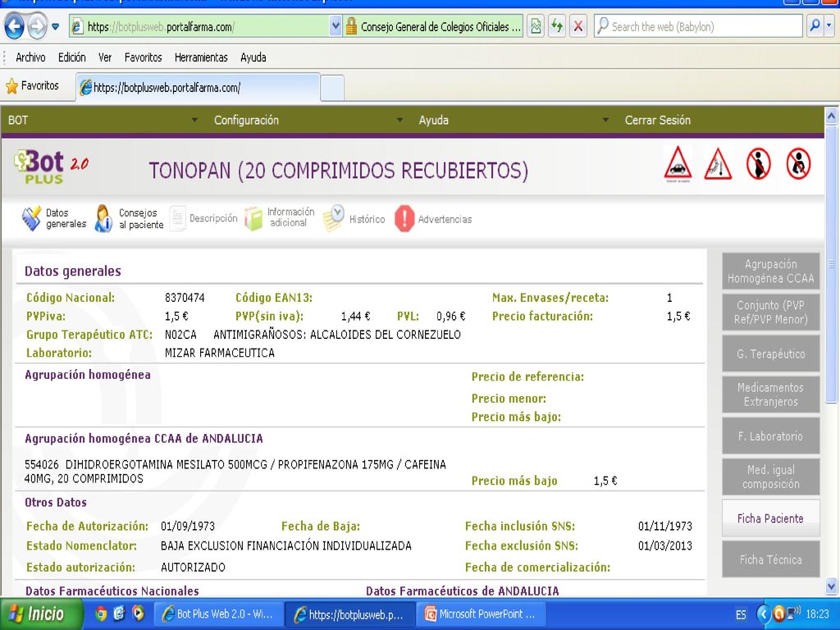Screen dimensions: 840x630
Task: Switch to Microsoft PowerPoint taskbar window
Action: tap(481, 614)
